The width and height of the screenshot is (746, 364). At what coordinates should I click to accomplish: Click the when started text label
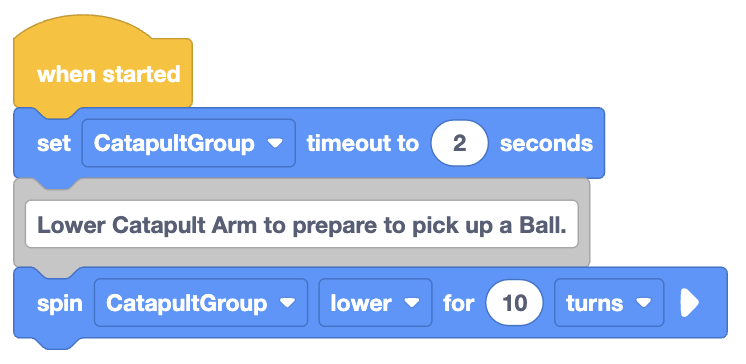pyautogui.click(x=109, y=74)
